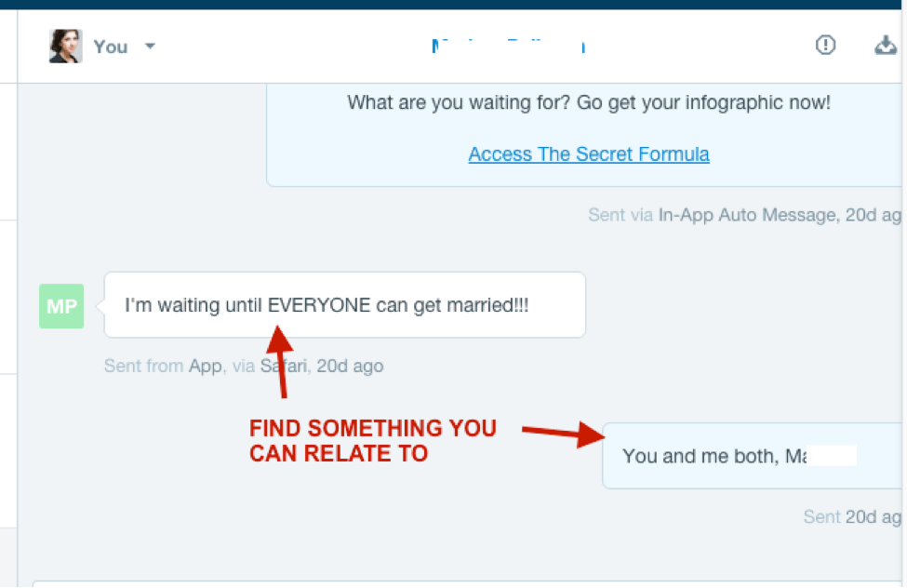The image size is (907, 588).
Task: Click the You assignee label
Action: tap(111, 47)
